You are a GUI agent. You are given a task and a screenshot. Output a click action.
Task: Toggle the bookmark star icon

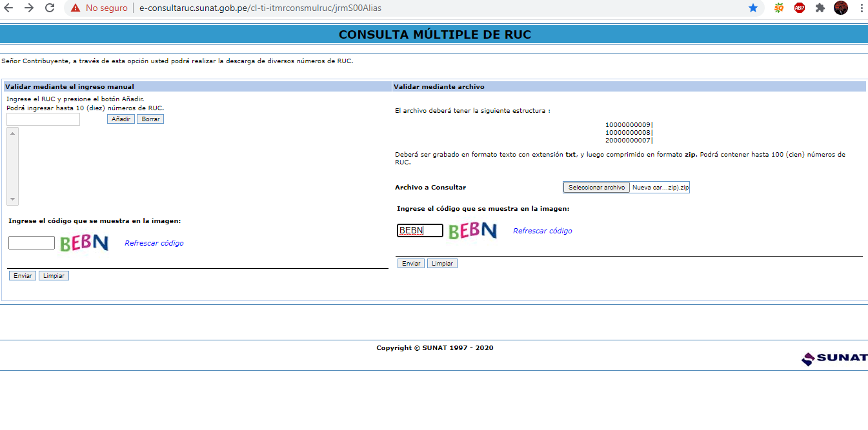point(752,8)
